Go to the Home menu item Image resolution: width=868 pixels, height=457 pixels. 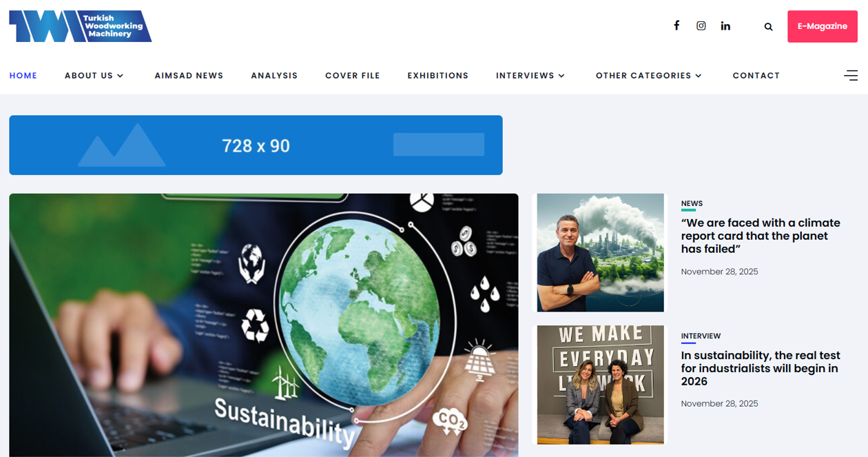[23, 76]
